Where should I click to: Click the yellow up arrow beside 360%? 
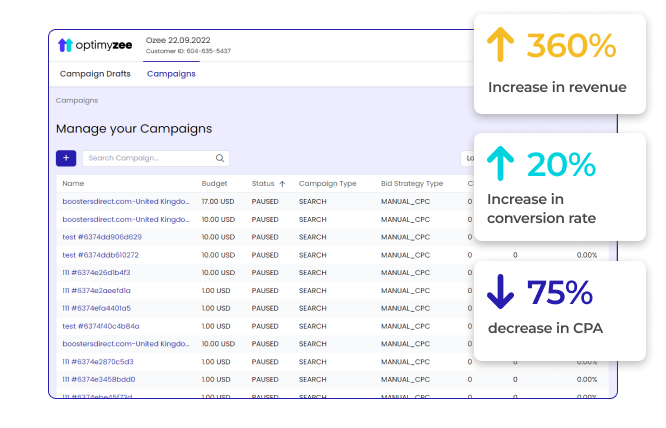tap(499, 47)
